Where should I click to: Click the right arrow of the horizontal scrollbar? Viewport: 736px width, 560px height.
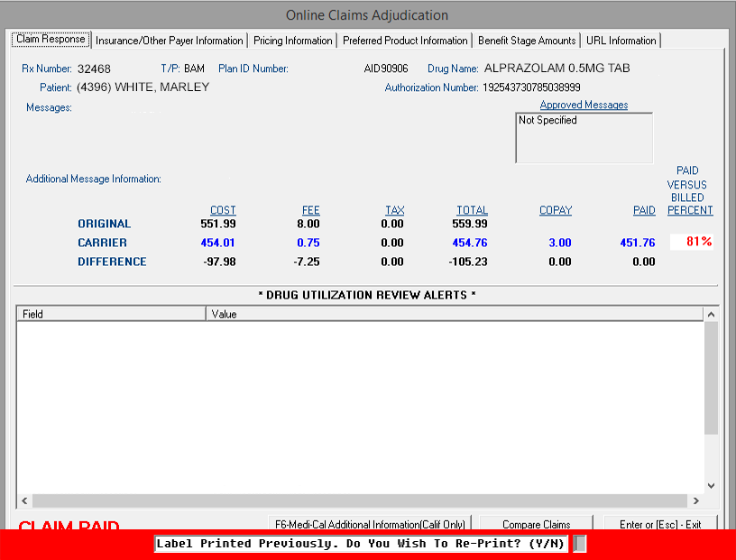696,500
